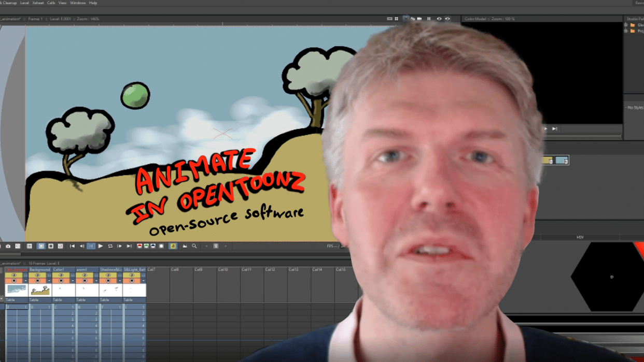The height and width of the screenshot is (362, 644).
Task: Toggle camera stand visibility of SBLight_Ball column
Action: tap(132, 281)
